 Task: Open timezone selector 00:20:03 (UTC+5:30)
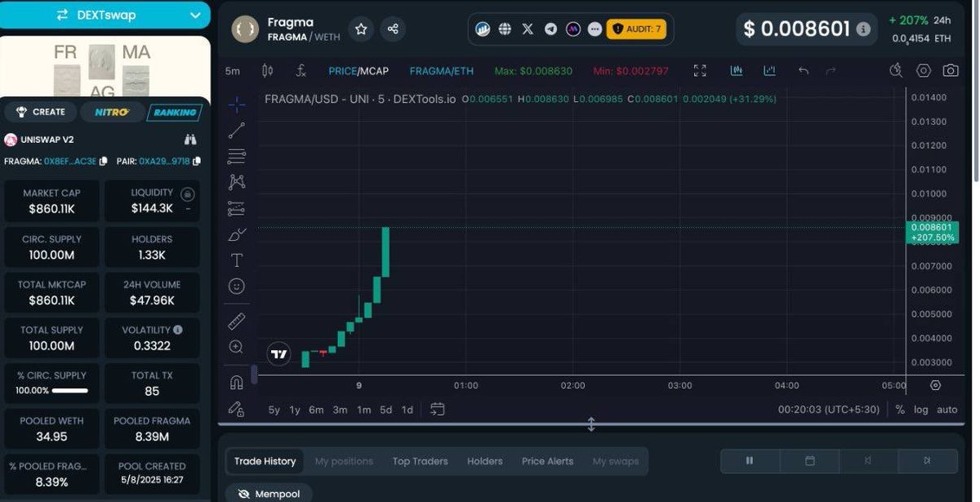point(828,410)
